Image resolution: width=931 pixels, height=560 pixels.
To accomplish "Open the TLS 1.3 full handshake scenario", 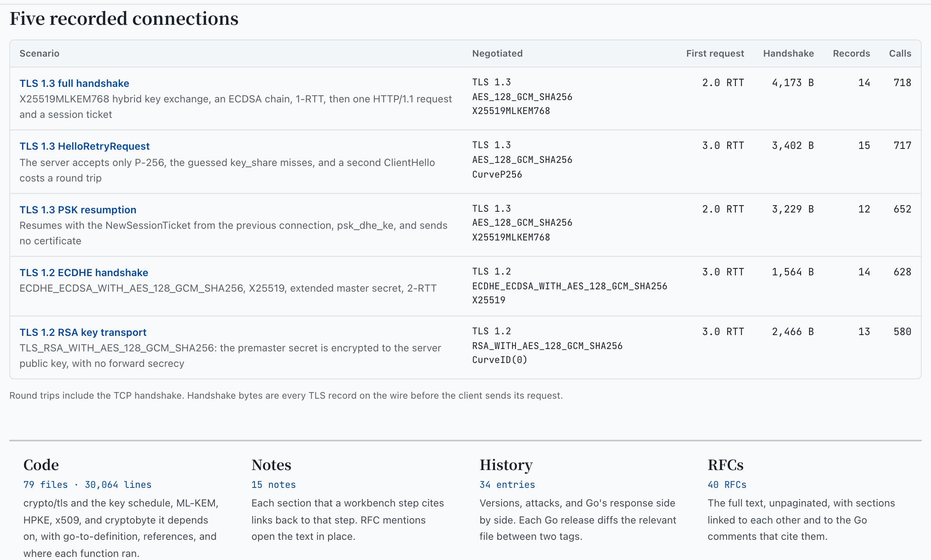I will (74, 83).
